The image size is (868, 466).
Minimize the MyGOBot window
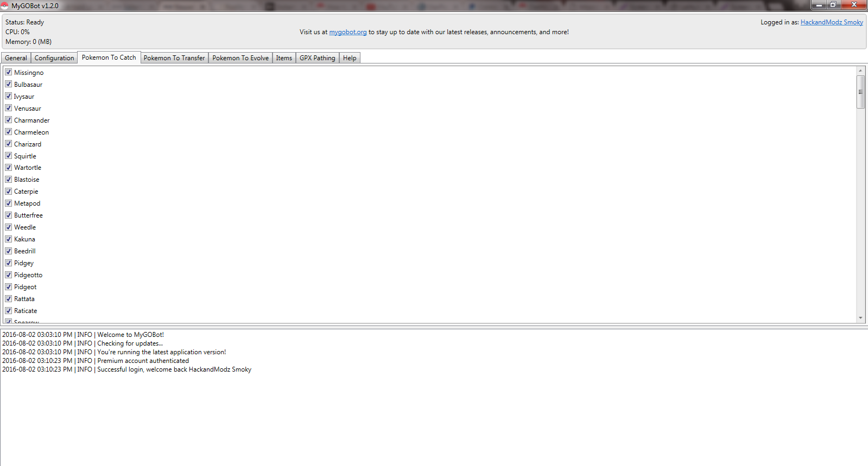819,5
